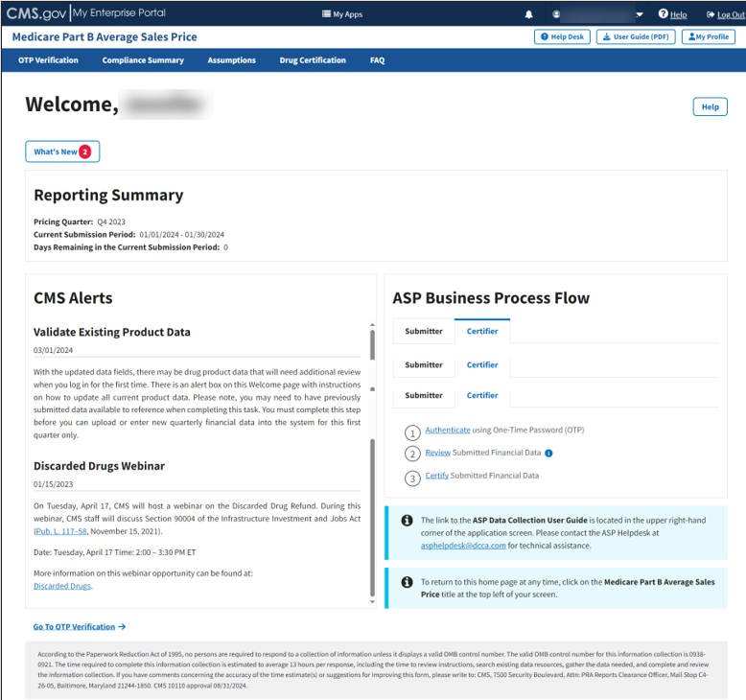The height and width of the screenshot is (700, 746).
Task: Click the Pub. L. 117-58 link
Action: click(61, 531)
